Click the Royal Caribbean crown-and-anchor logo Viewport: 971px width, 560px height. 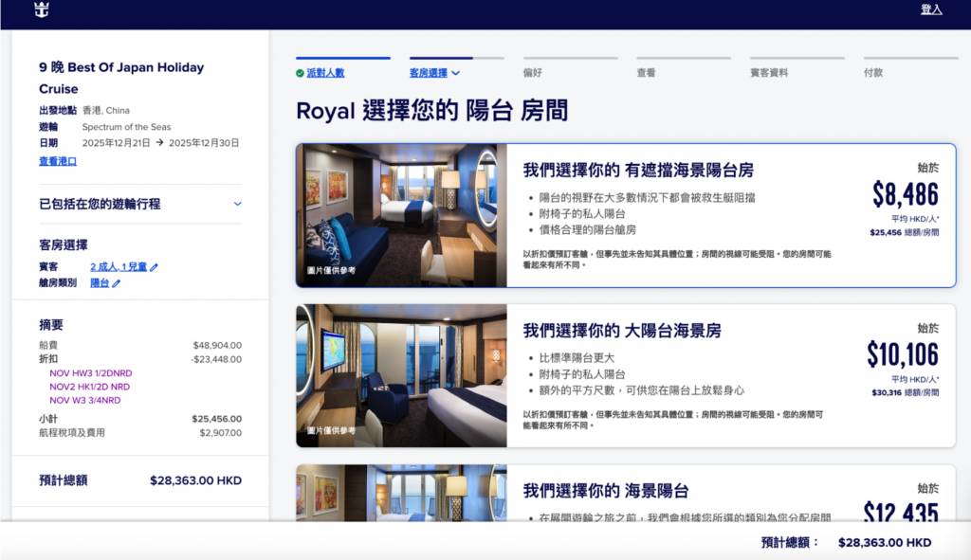click(x=40, y=9)
